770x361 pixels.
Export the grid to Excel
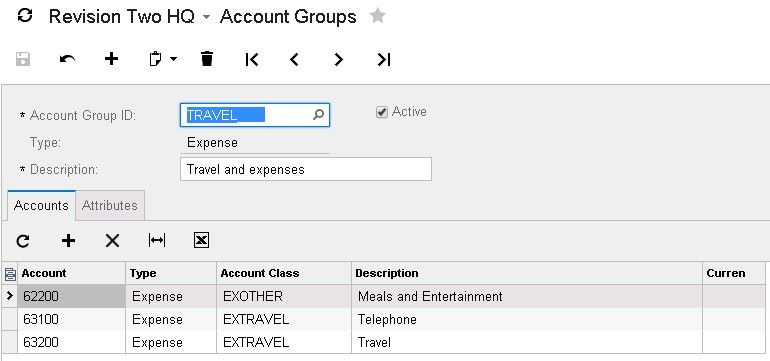click(201, 240)
